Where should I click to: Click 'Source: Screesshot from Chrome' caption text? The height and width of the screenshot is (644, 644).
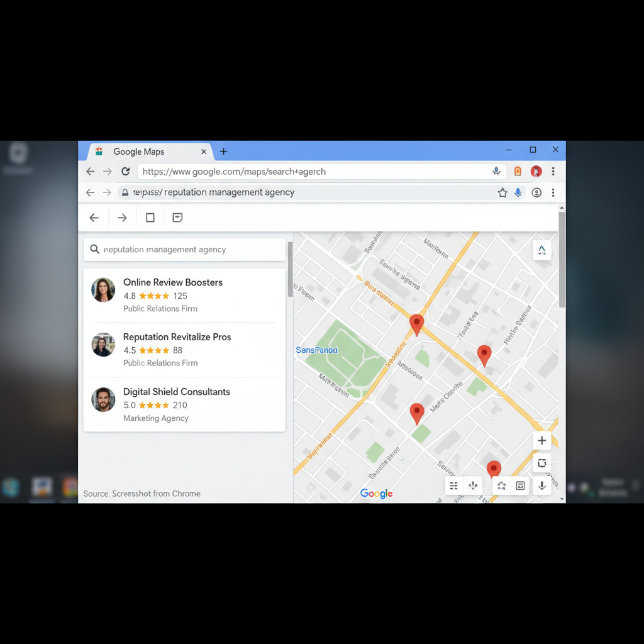[x=142, y=494]
